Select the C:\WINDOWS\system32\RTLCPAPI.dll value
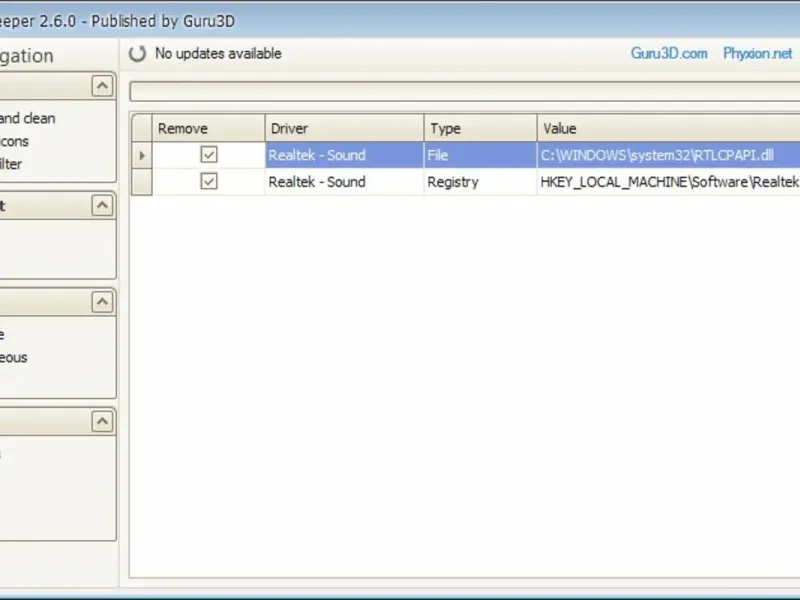 [668, 155]
